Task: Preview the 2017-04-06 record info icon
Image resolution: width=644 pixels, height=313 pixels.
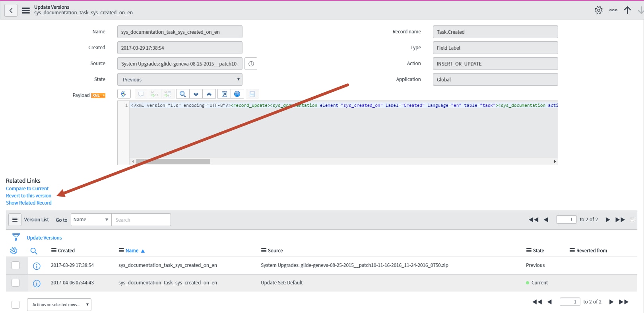Action: (x=37, y=283)
